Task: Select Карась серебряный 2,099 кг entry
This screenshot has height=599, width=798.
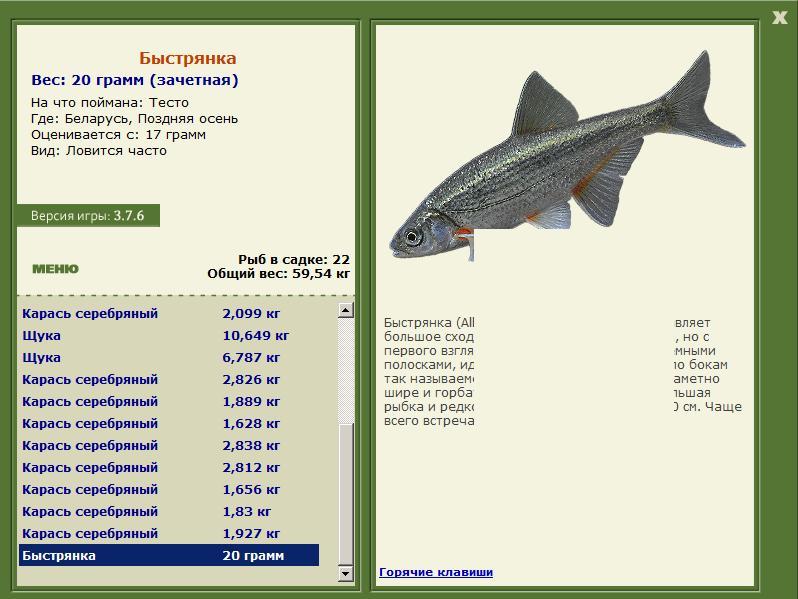Action: [x=169, y=313]
